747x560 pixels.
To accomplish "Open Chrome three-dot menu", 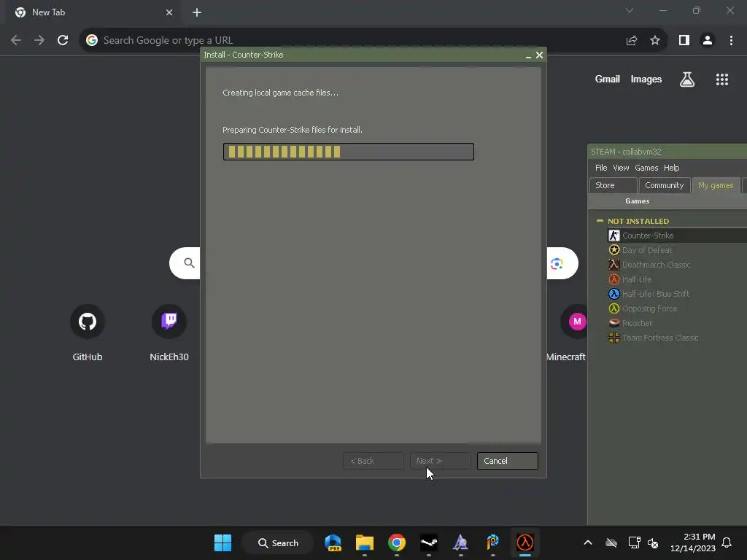I will coord(731,41).
